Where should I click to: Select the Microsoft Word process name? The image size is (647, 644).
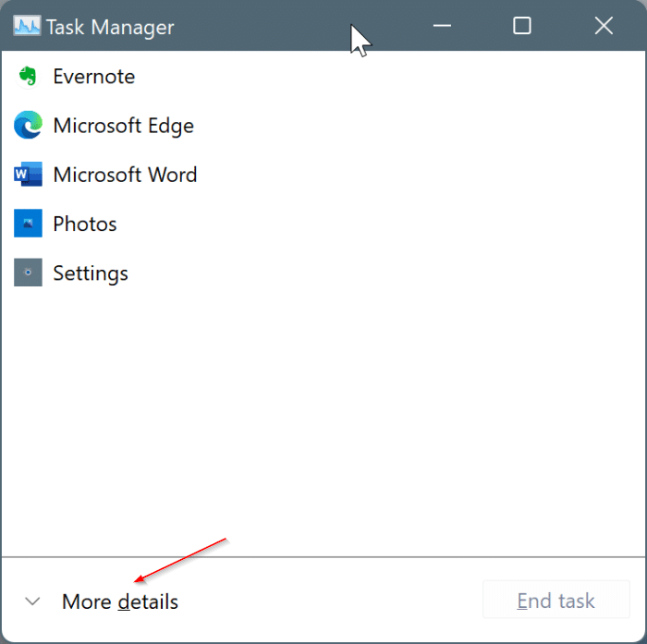125,175
